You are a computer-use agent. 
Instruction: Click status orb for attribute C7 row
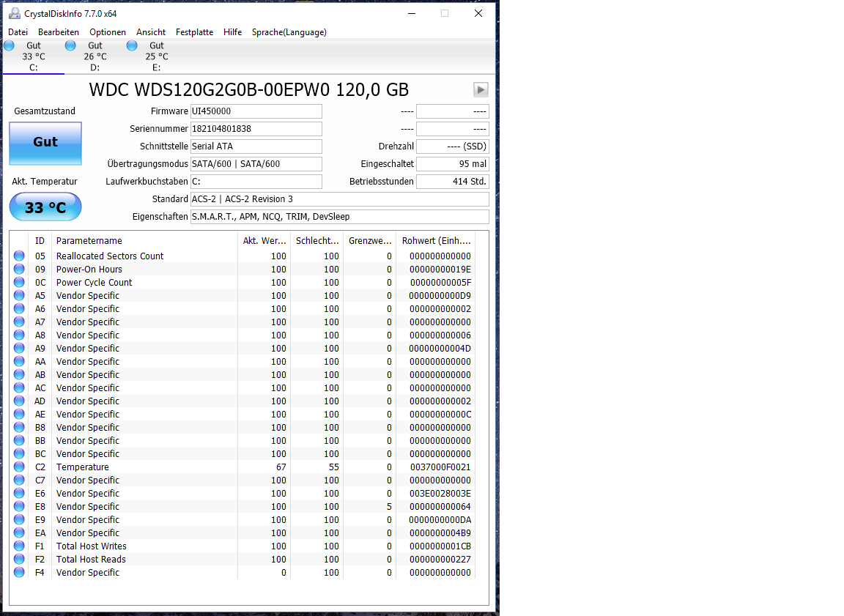coord(19,480)
